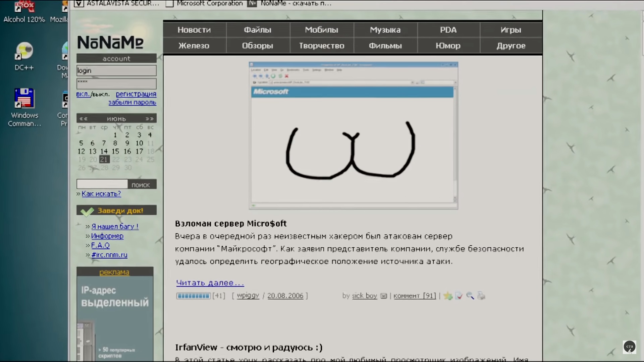Open the забыли пароль link
Image resolution: width=644 pixels, height=362 pixels.
coord(132,102)
